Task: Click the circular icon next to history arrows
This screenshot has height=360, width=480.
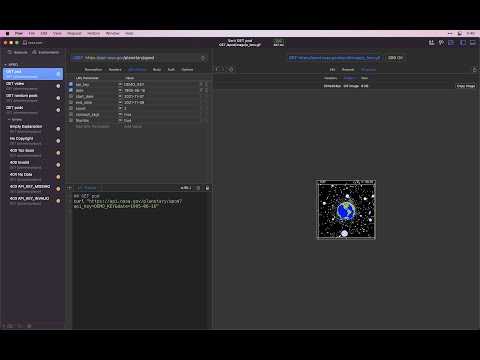Action: pos(231,69)
